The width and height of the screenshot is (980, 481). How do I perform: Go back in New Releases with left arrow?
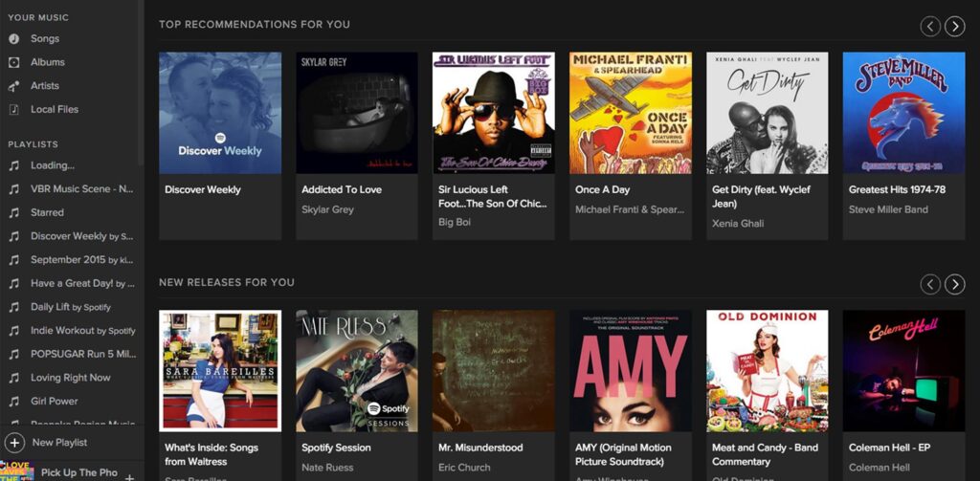[x=930, y=284]
